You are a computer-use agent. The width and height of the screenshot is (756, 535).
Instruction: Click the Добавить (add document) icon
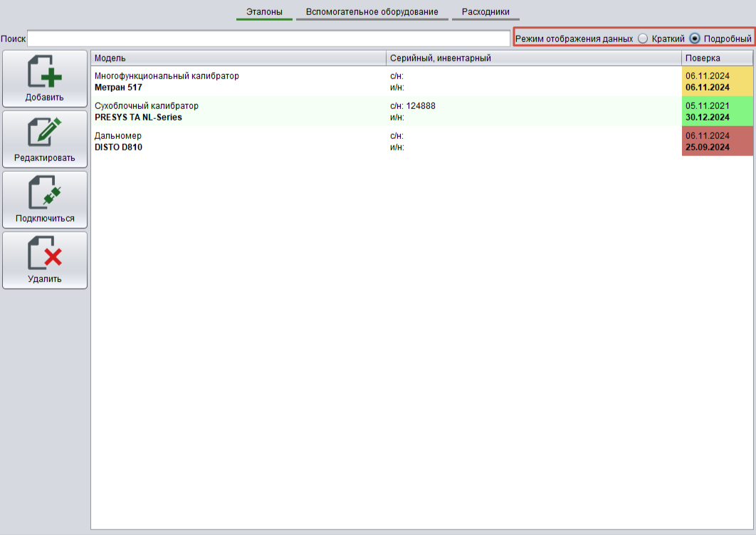tap(44, 73)
